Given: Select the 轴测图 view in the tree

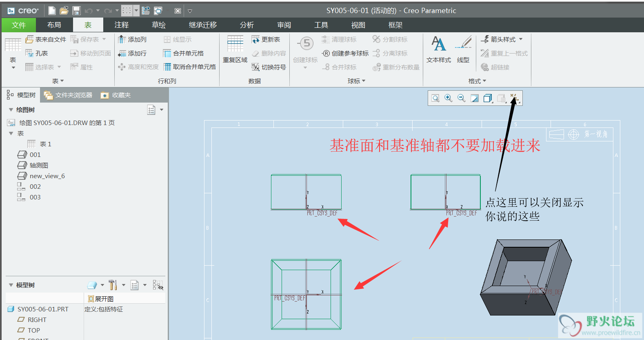Looking at the screenshot, I should tap(33, 165).
